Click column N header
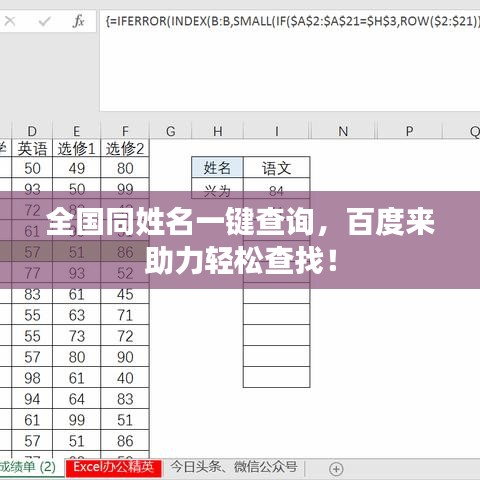This screenshot has height=480, width=480. click(x=343, y=131)
